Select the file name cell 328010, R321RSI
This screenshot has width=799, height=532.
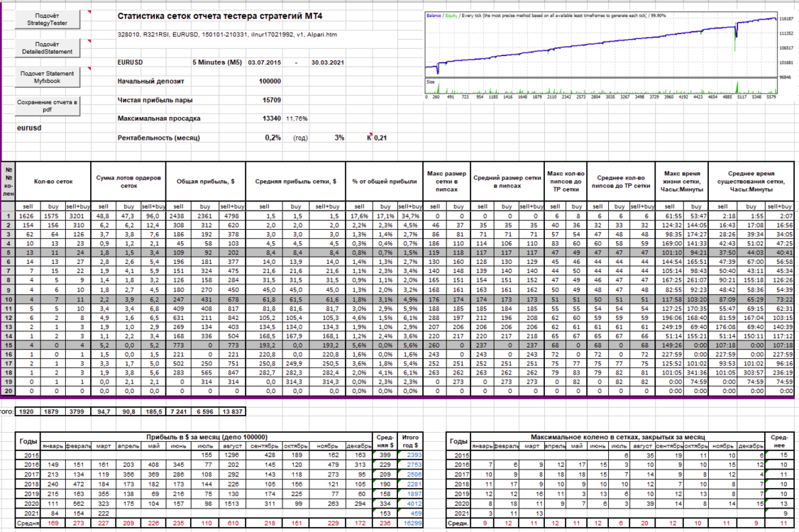(227, 35)
